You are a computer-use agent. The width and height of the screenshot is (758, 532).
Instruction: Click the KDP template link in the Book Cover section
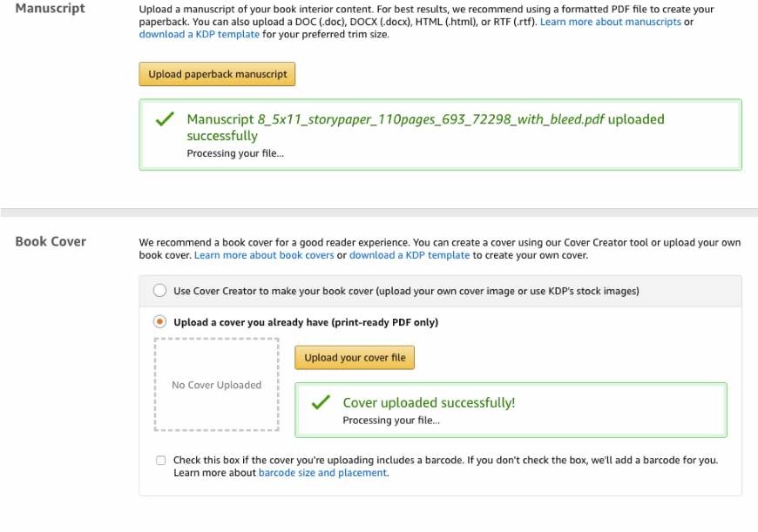click(409, 255)
